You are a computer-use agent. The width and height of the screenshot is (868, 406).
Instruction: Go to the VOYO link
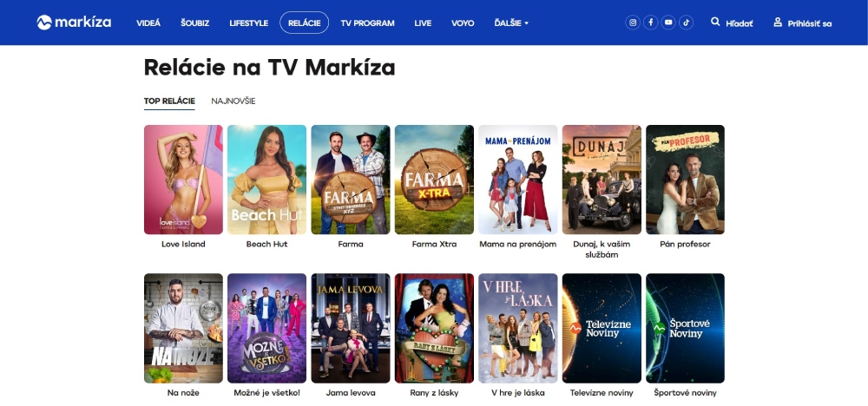pyautogui.click(x=463, y=23)
